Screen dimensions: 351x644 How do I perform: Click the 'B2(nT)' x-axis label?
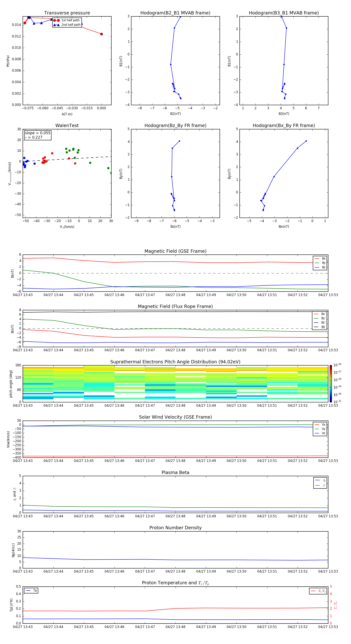pyautogui.click(x=175, y=114)
